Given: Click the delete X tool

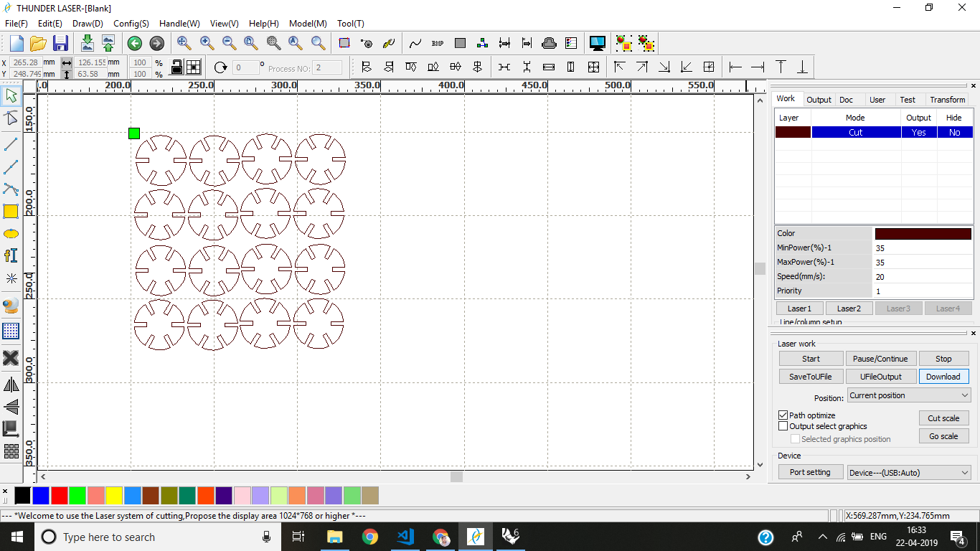Looking at the screenshot, I should [x=11, y=357].
